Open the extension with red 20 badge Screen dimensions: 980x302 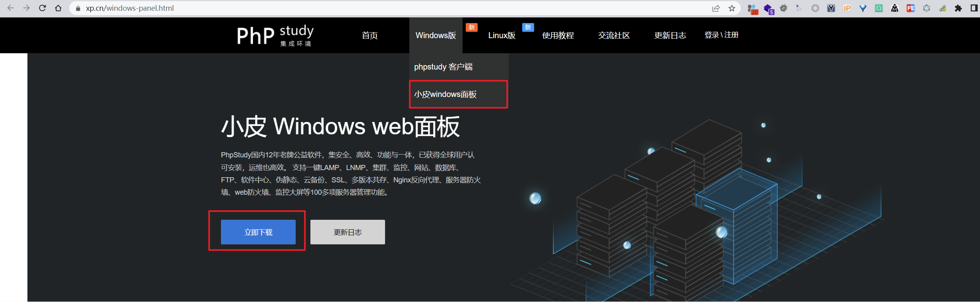pos(752,9)
